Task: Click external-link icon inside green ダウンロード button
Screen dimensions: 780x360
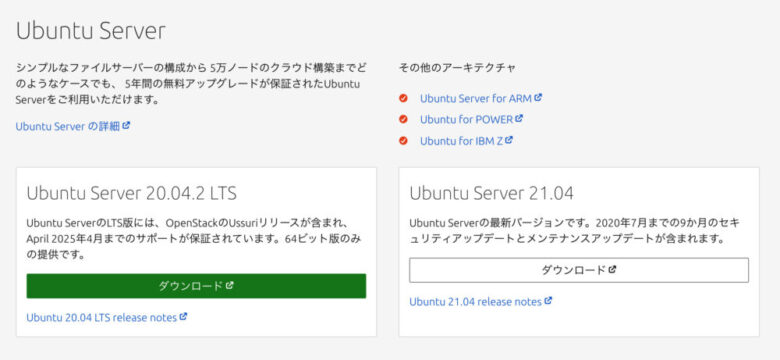Action: pos(230,285)
